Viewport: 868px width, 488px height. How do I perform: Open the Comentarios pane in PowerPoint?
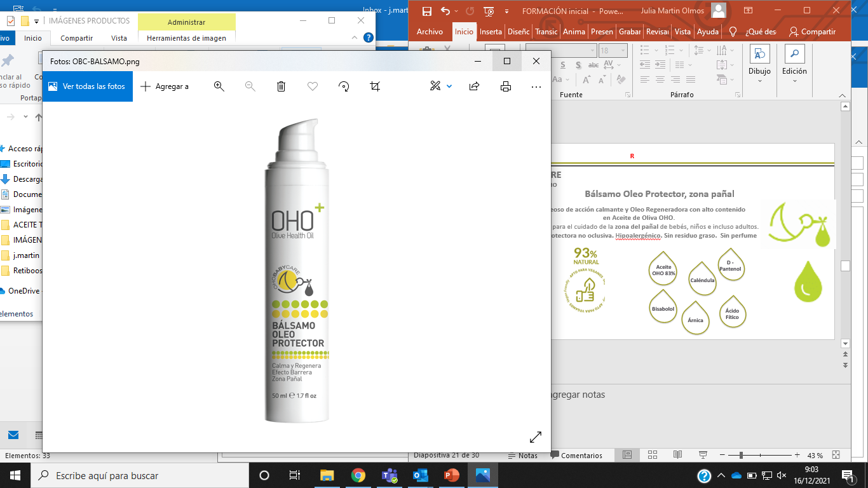point(576,455)
